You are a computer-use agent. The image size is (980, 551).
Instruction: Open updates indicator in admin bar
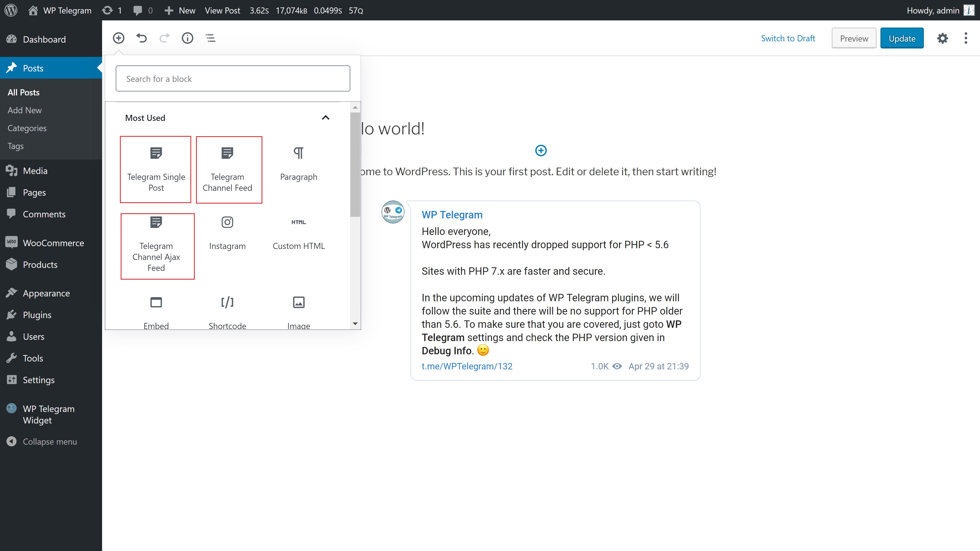pyautogui.click(x=112, y=10)
